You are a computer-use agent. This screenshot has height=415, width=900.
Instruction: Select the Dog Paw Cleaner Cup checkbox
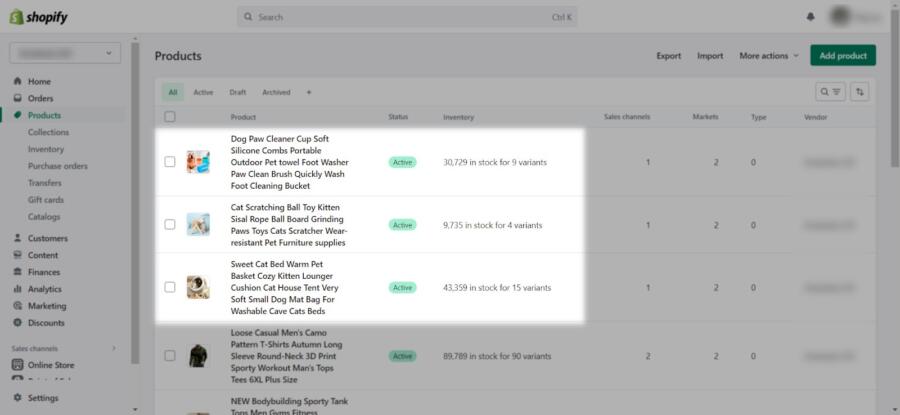(x=170, y=162)
